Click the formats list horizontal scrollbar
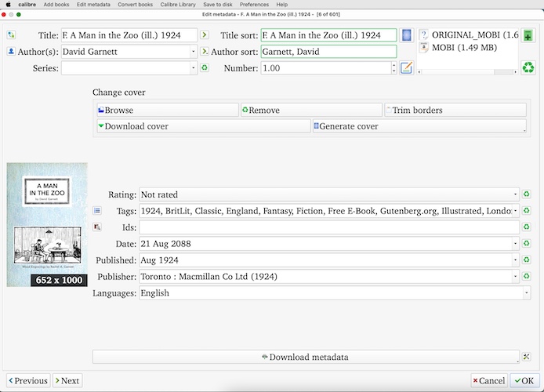The width and height of the screenshot is (544, 392). point(468,72)
